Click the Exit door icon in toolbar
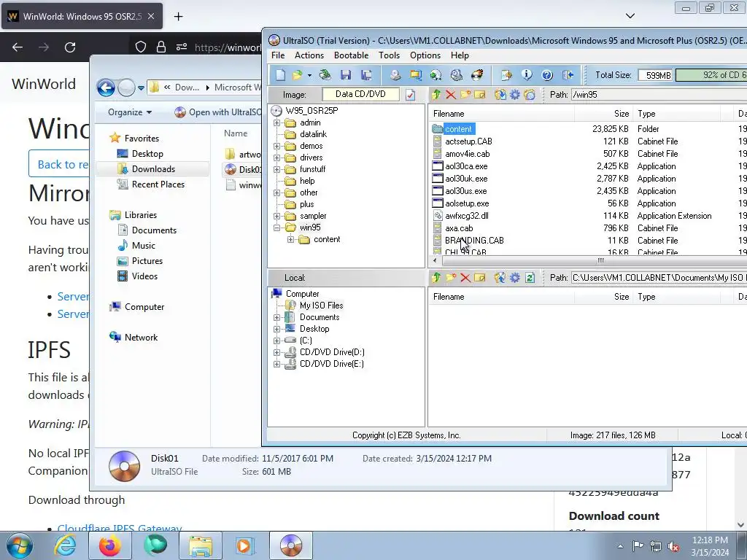 pos(568,75)
